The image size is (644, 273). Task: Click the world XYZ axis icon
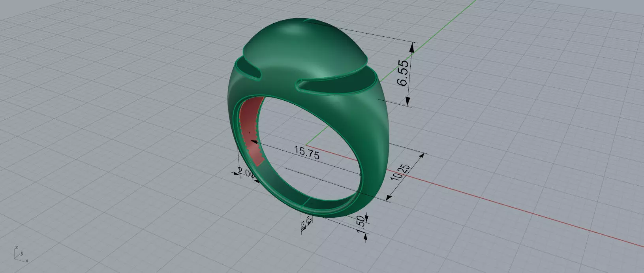coord(21,254)
